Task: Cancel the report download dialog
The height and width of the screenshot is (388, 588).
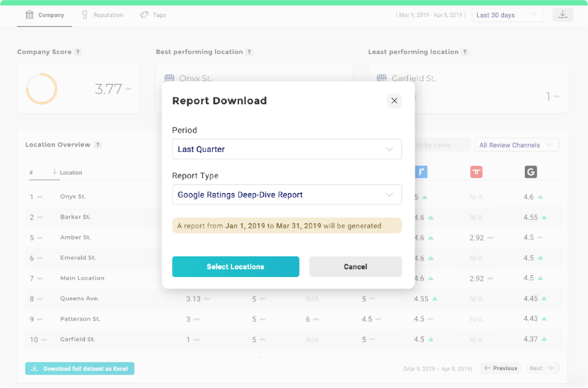Action: [355, 267]
